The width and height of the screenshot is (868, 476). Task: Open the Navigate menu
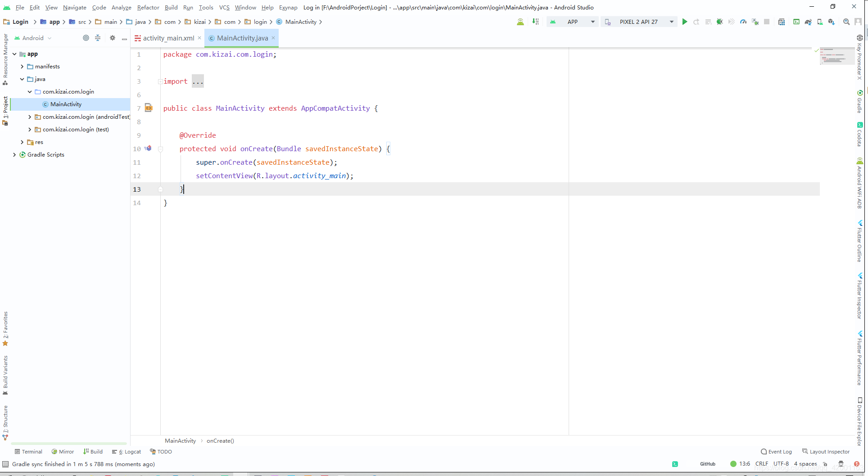(75, 7)
